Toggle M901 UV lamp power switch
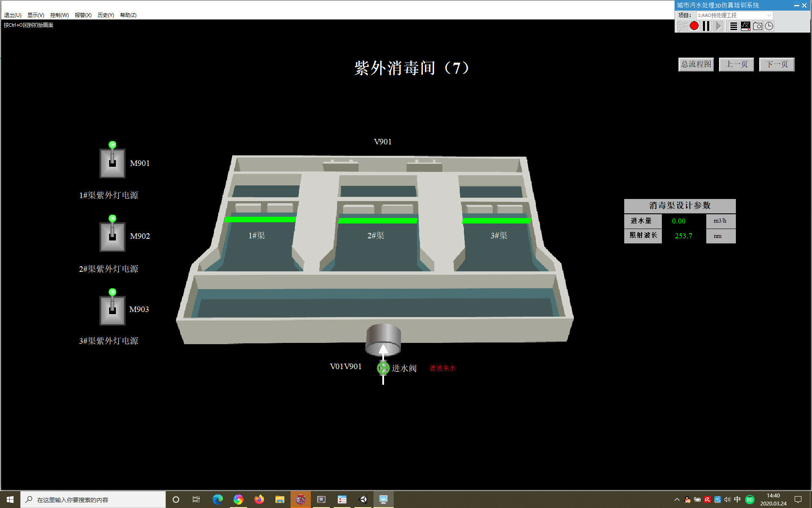 point(112,163)
